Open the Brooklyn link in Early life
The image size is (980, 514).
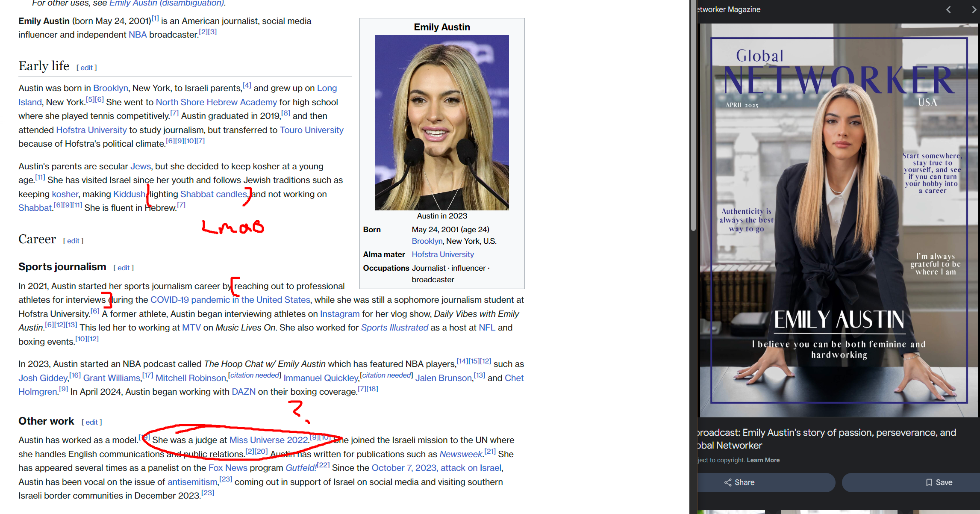111,88
